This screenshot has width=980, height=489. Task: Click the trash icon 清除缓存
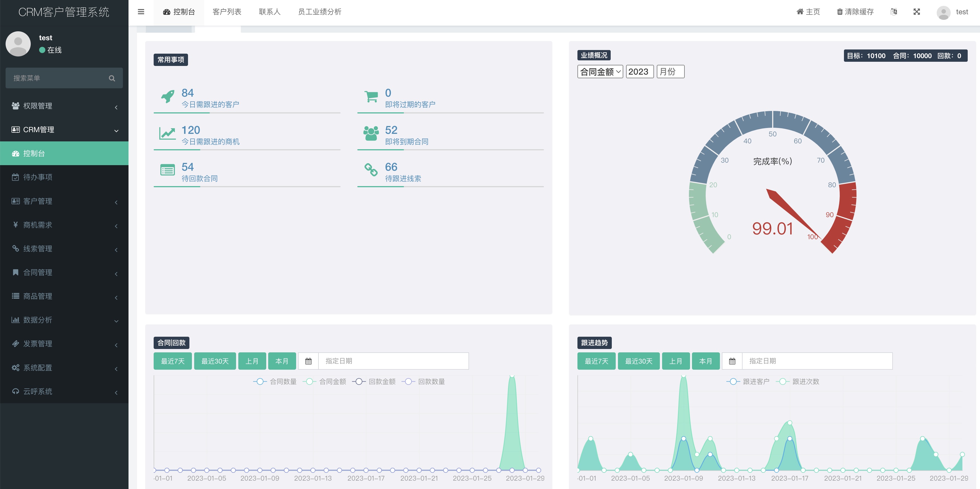839,12
